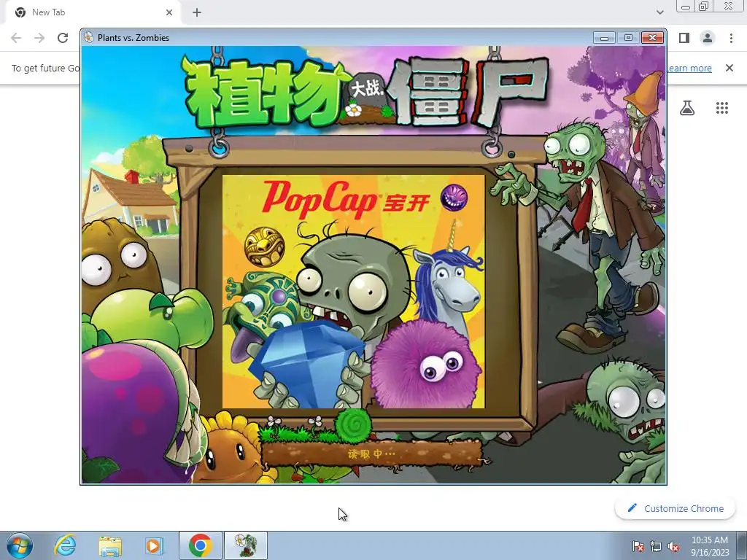The image size is (747, 560).
Task: Click the muted volume tray icon
Action: pos(673,546)
